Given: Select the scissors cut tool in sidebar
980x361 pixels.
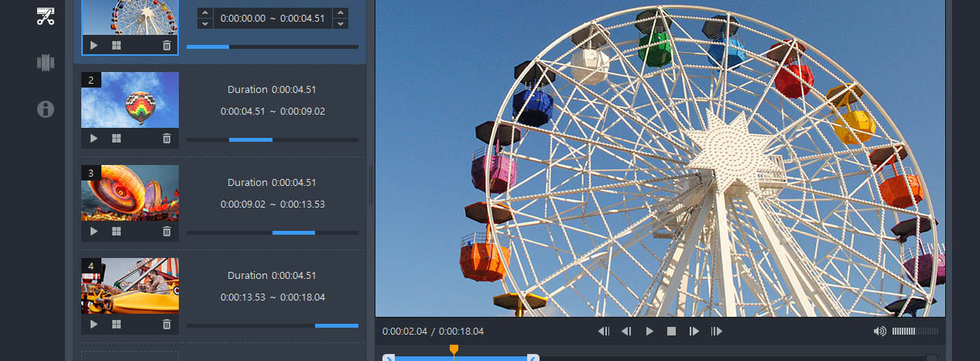Looking at the screenshot, I should pos(46,16).
